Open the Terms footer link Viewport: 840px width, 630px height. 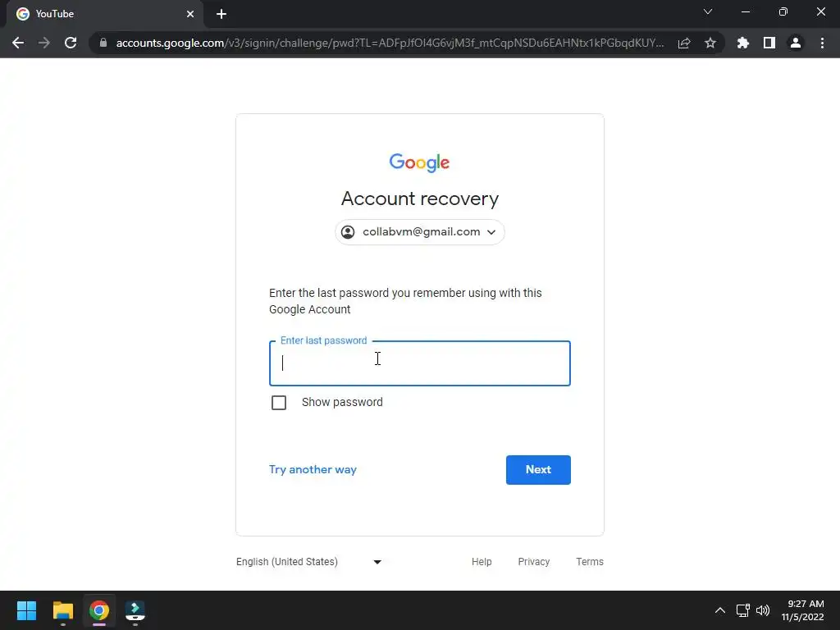[x=589, y=561]
